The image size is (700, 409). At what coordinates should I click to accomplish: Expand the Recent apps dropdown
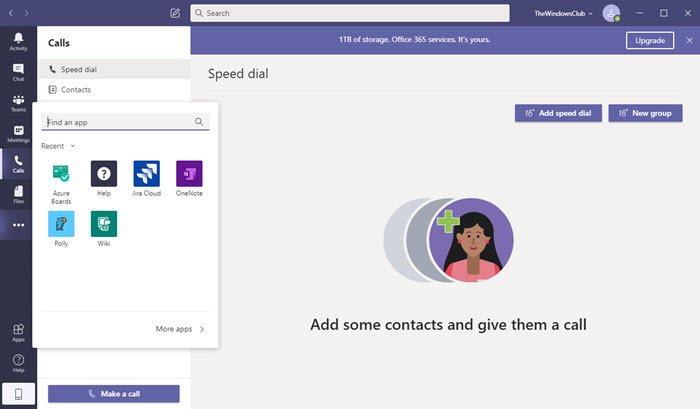[x=58, y=146]
